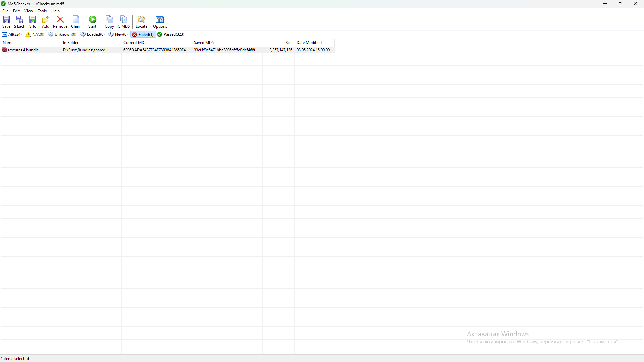The image size is (644, 362).
Task: Click the red Remove icon
Action: pos(60,22)
